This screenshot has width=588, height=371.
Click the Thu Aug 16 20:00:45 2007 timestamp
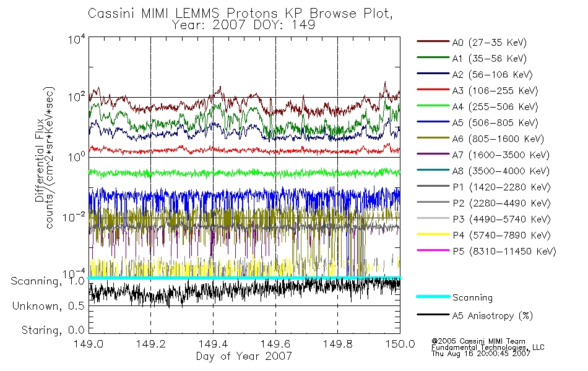pyautogui.click(x=481, y=354)
